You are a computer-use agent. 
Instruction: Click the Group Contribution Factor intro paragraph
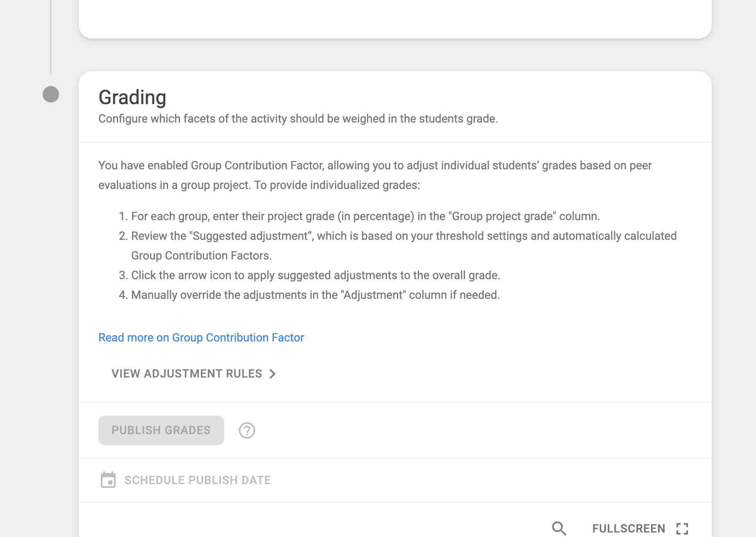pos(375,175)
